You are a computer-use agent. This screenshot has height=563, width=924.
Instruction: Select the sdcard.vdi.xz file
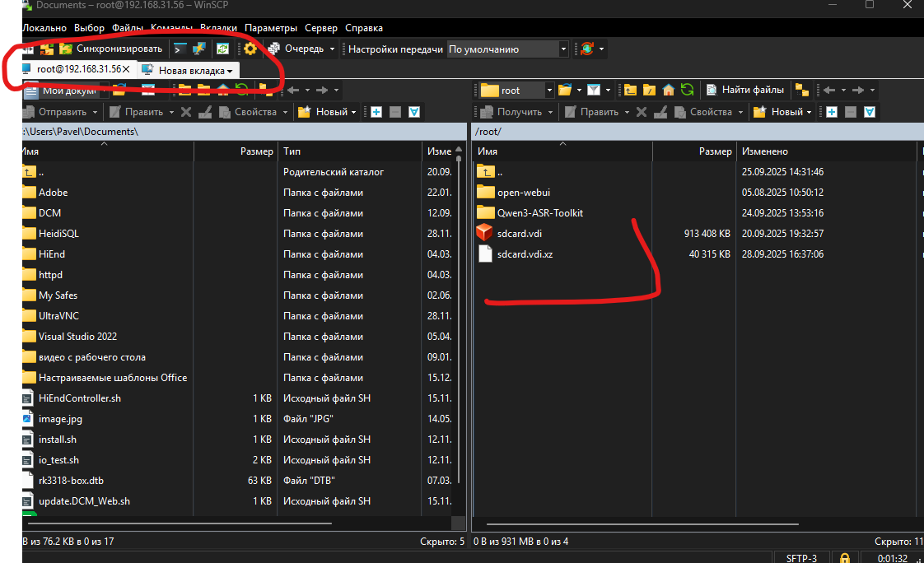(525, 254)
